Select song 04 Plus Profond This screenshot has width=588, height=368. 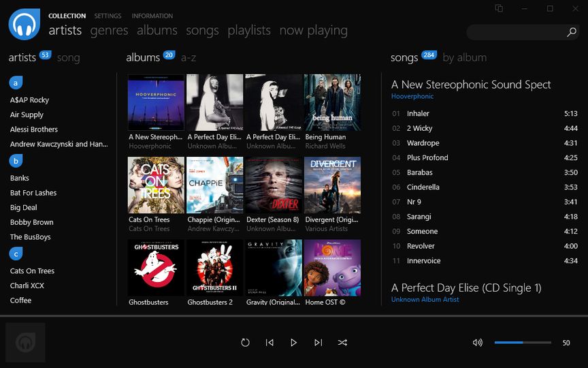tap(485, 157)
